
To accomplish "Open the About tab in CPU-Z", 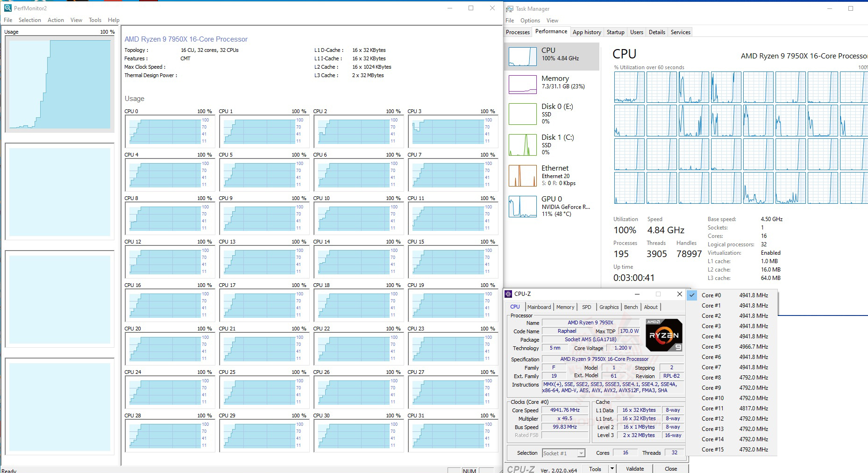I will 651,307.
